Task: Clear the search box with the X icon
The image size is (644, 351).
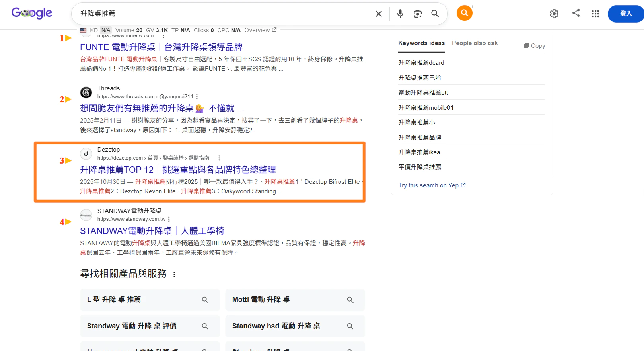Action: coord(379,14)
